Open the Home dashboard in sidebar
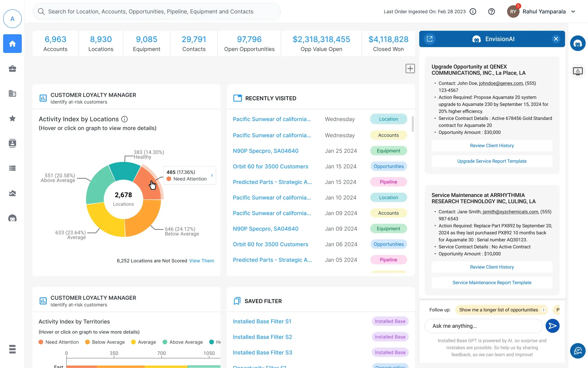The image size is (588, 368). (12, 44)
